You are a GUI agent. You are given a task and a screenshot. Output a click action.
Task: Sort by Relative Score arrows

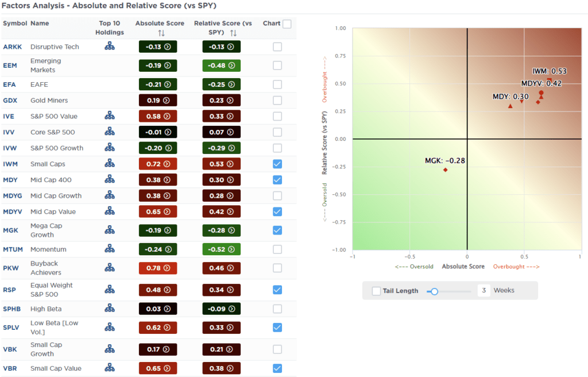pyautogui.click(x=233, y=33)
